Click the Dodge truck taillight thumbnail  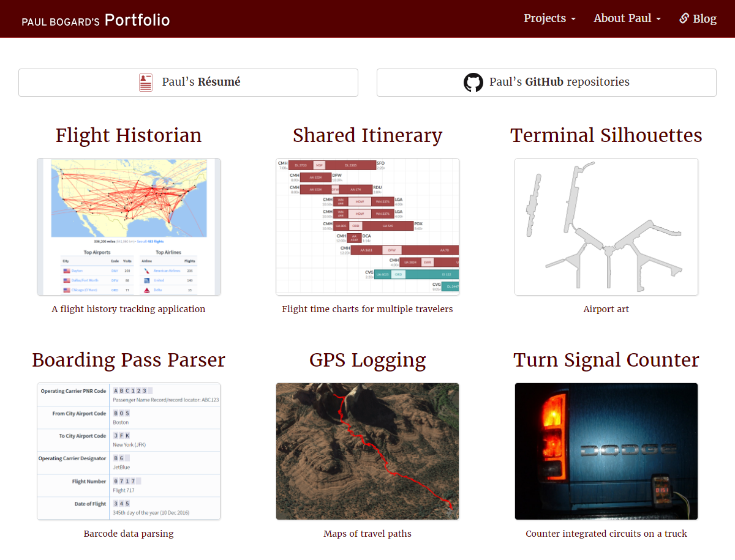606,452
